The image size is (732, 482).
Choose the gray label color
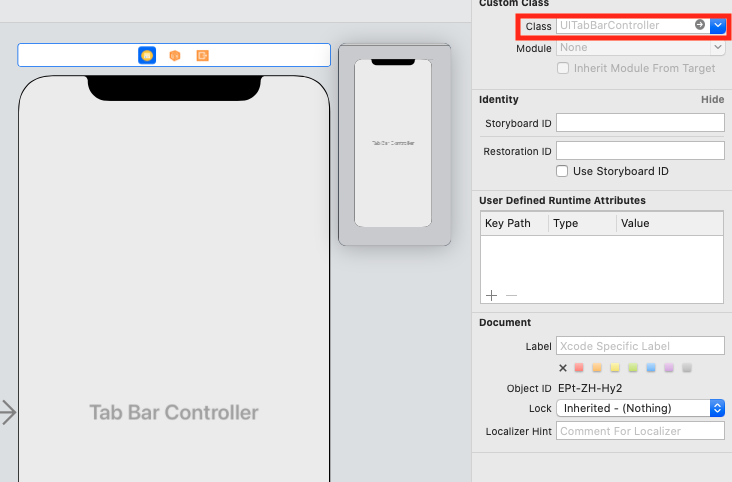687,368
